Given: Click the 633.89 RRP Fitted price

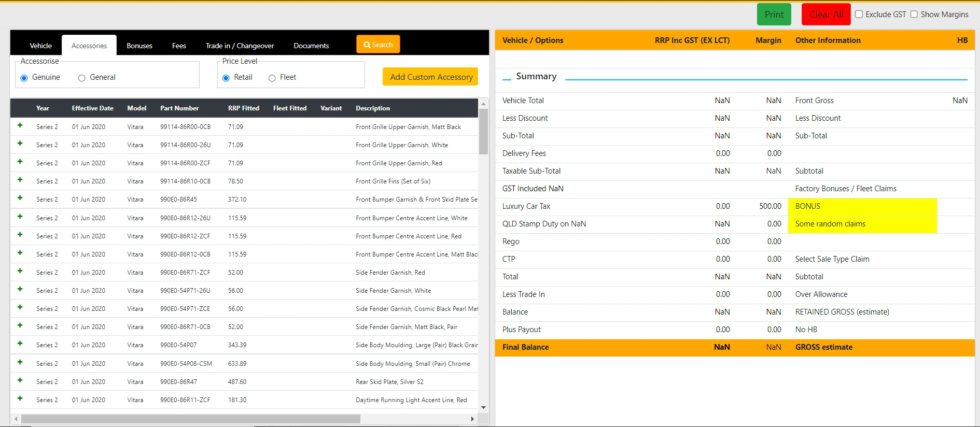Looking at the screenshot, I should 237,364.
